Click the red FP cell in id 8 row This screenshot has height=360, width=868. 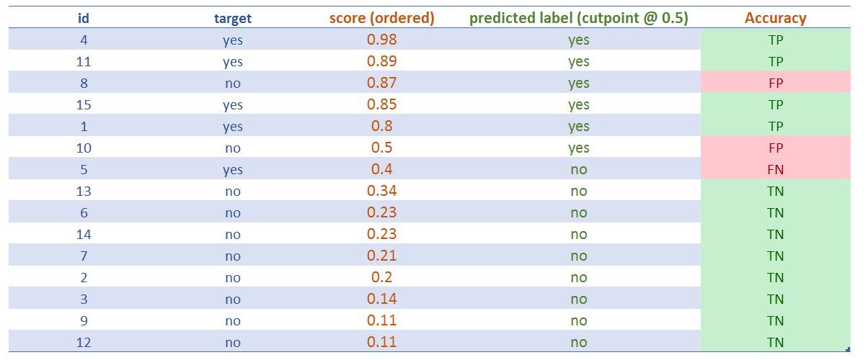pyautogui.click(x=776, y=83)
